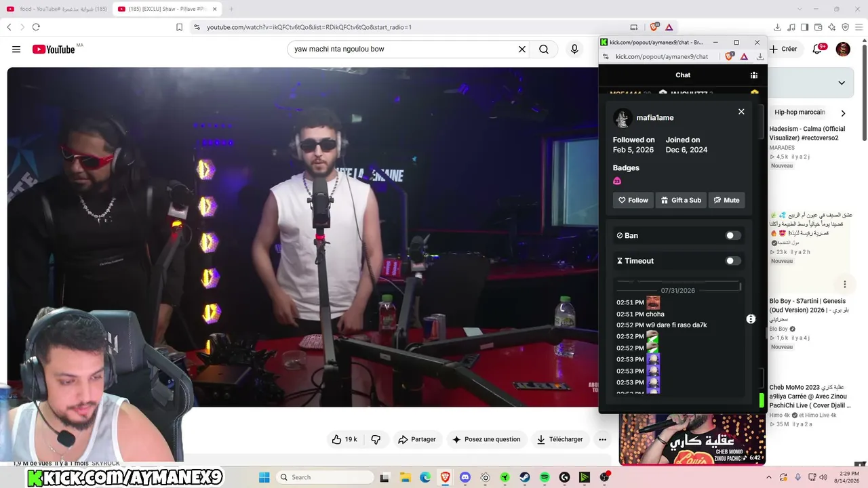This screenshot has height=488, width=868.
Task: Open the Brave VPN shield icon
Action: pos(845,27)
